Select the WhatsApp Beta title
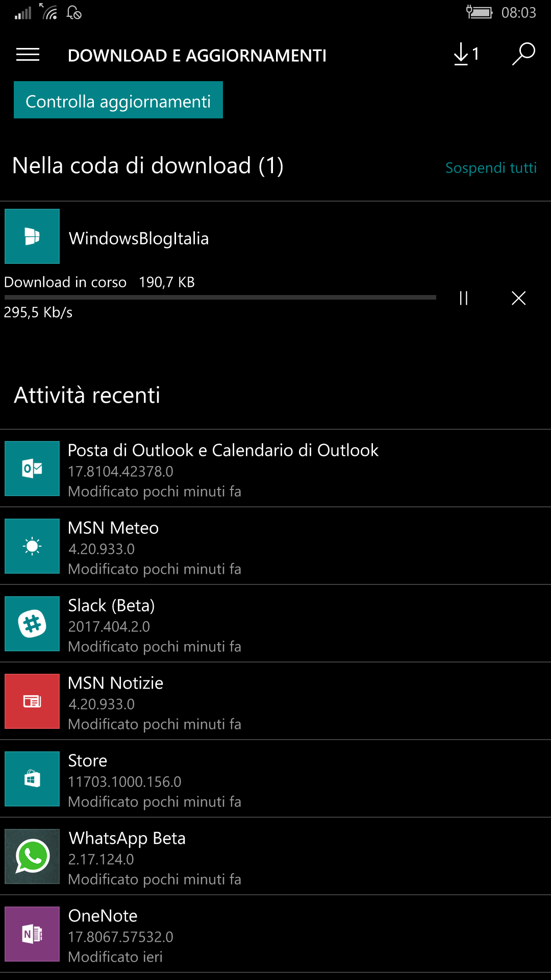551x980 pixels. pyautogui.click(x=127, y=838)
